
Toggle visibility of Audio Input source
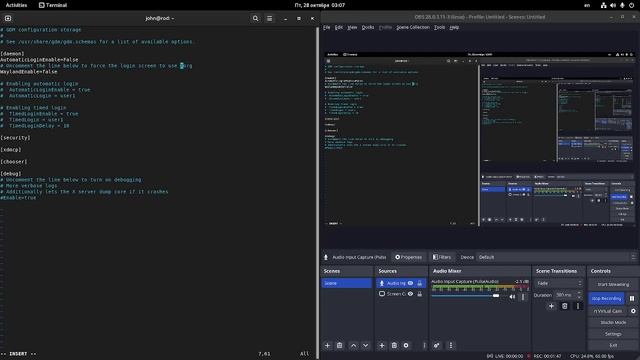pyautogui.click(x=411, y=283)
